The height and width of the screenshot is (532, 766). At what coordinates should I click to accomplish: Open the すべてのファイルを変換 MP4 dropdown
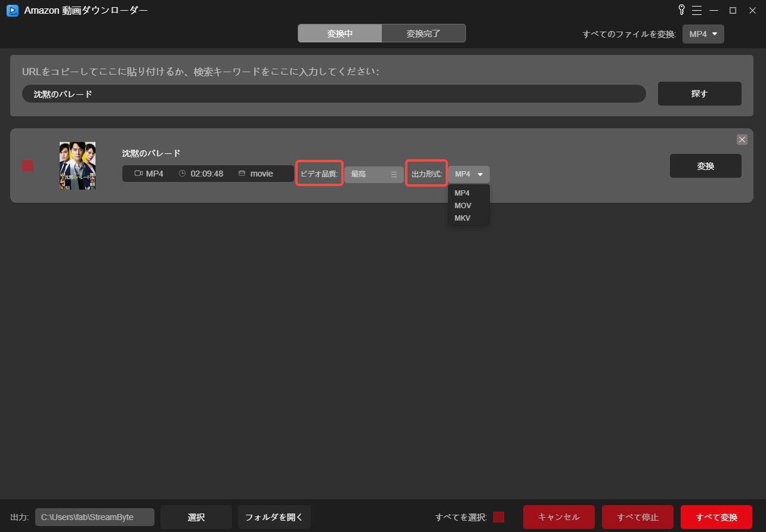[703, 34]
